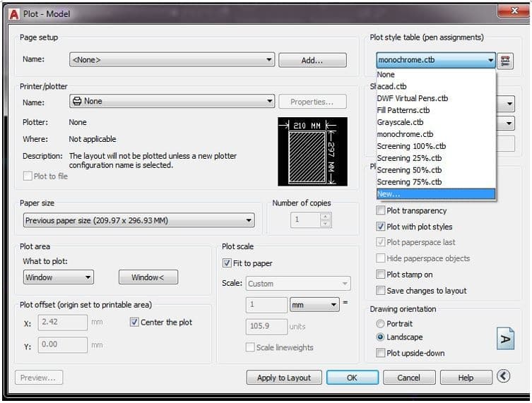Click the Number of copies field

point(305,219)
